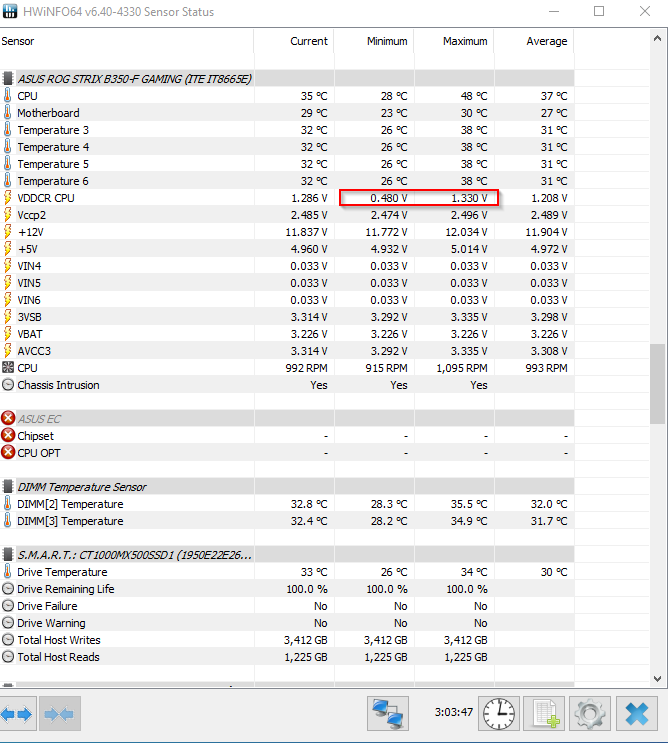
Task: Click the VDDCR CPU maximum value 1.330 V
Action: coord(469,198)
